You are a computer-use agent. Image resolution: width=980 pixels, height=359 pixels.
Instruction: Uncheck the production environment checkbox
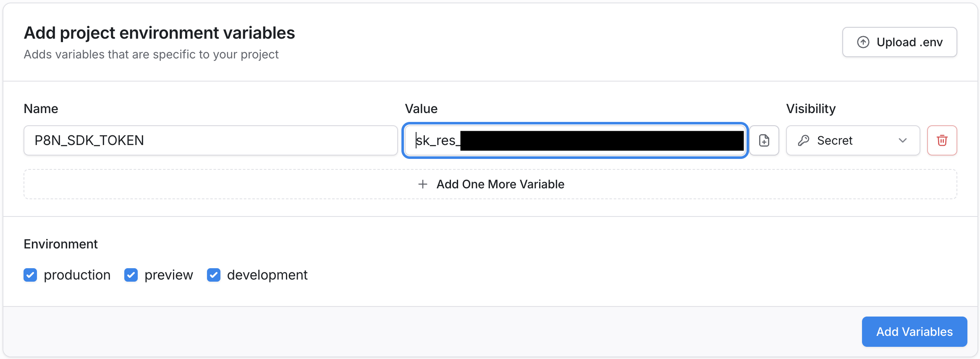[30, 275]
